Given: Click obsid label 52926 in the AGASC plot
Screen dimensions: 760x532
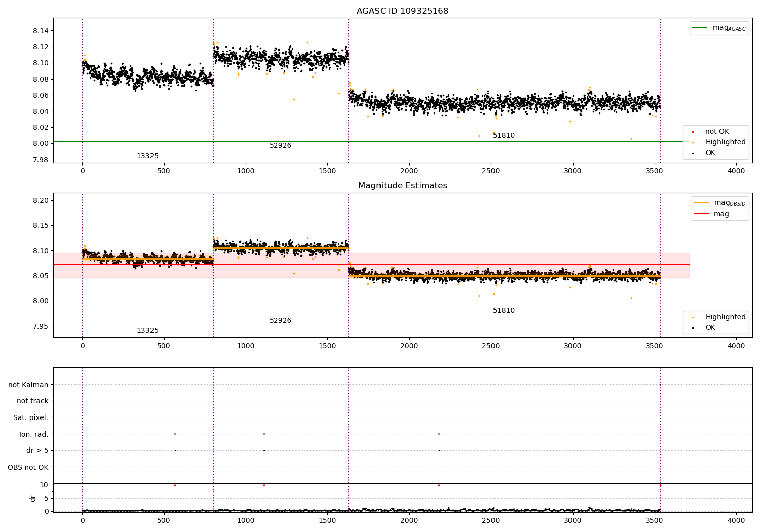Looking at the screenshot, I should pos(280,145).
